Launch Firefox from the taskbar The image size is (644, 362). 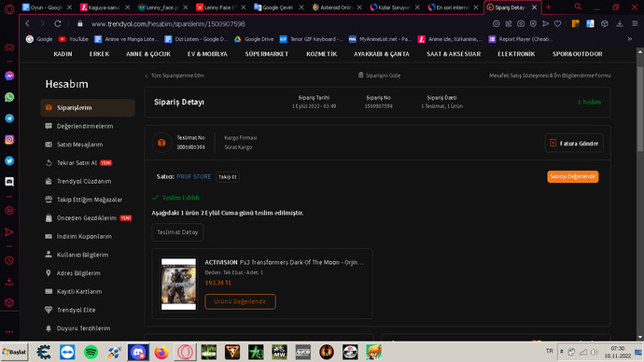161,352
